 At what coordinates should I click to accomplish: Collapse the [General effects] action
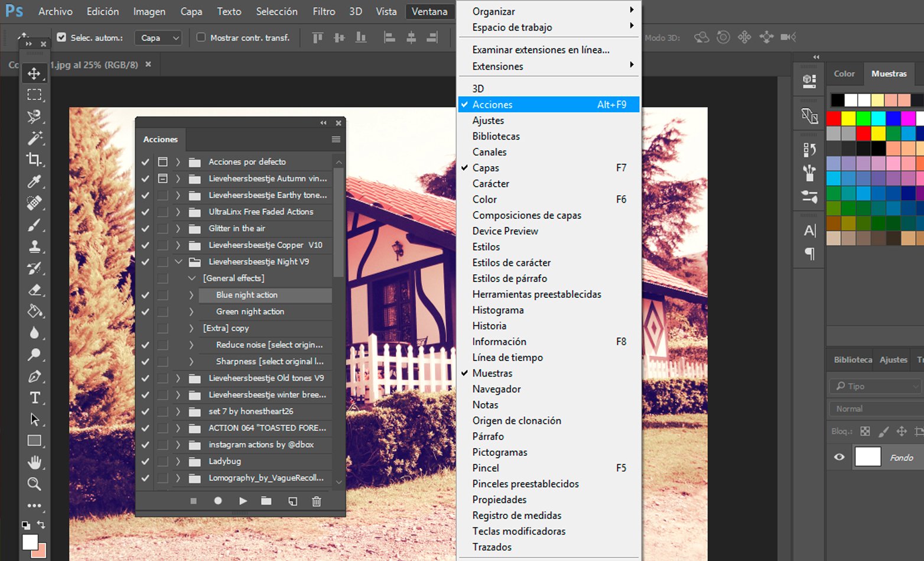[191, 278]
